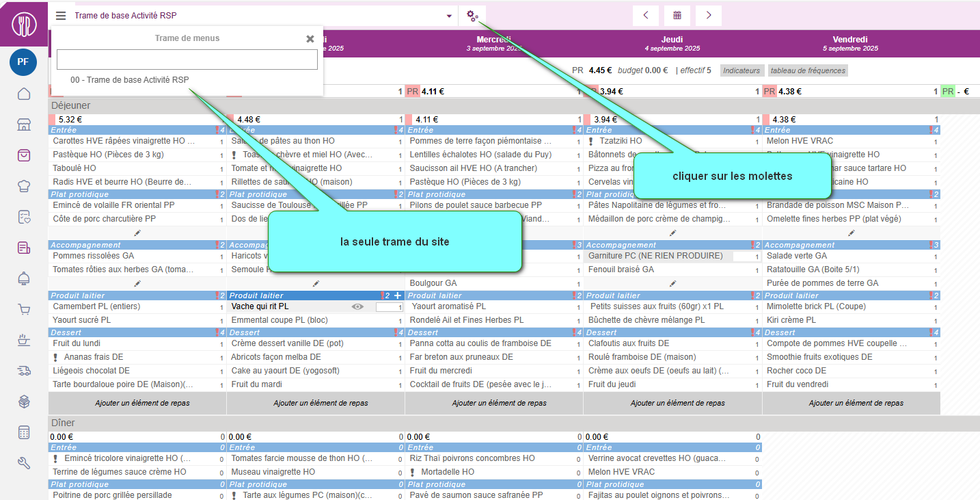Viewport: 980px width, 500px height.
Task: Click the search field in Trame de menus
Action: point(187,60)
